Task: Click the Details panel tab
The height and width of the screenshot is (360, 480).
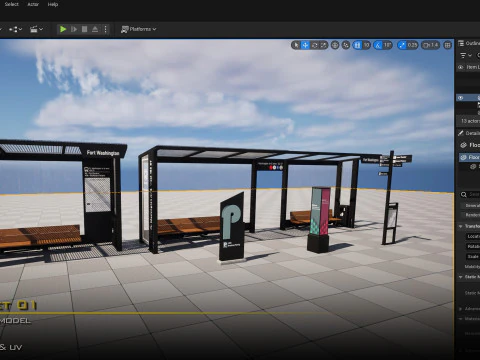Action: click(469, 133)
